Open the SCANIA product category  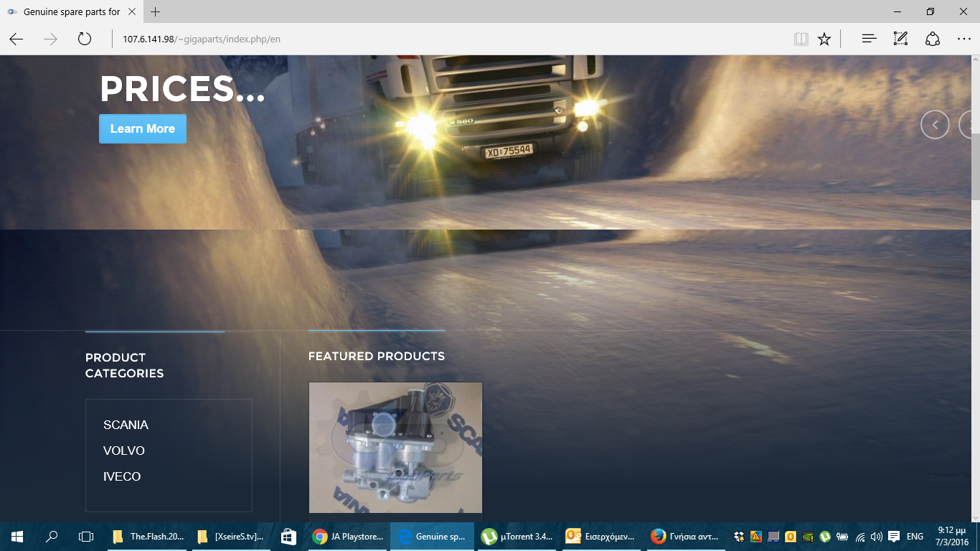pyautogui.click(x=126, y=425)
